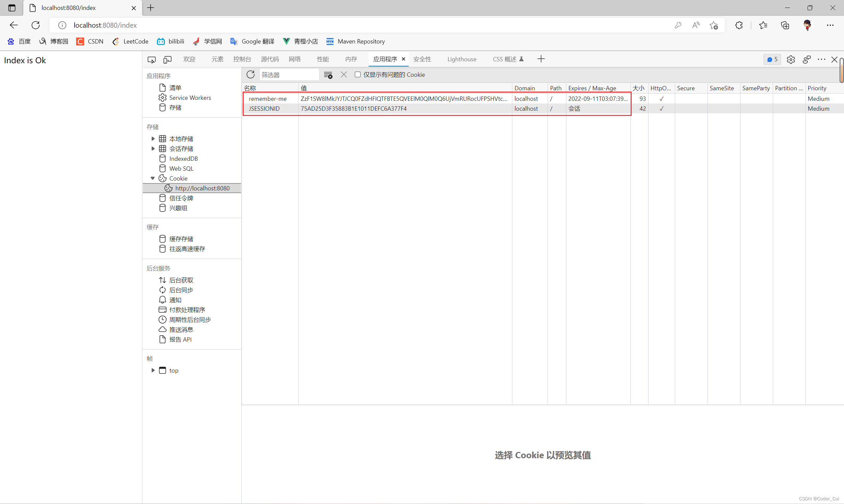View site information icon in address bar
Screen dimensions: 844x504
(x=62, y=25)
